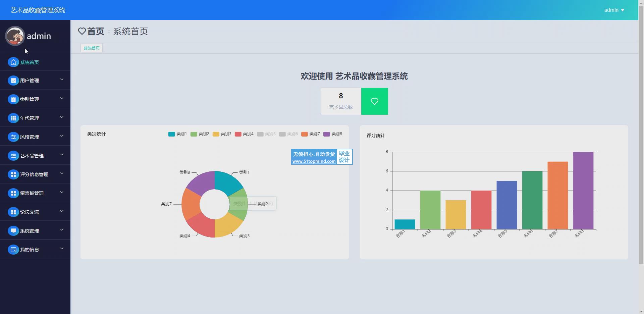Open the 留言板管理 sidebar menu
This screenshot has height=314, width=644.
32,193
